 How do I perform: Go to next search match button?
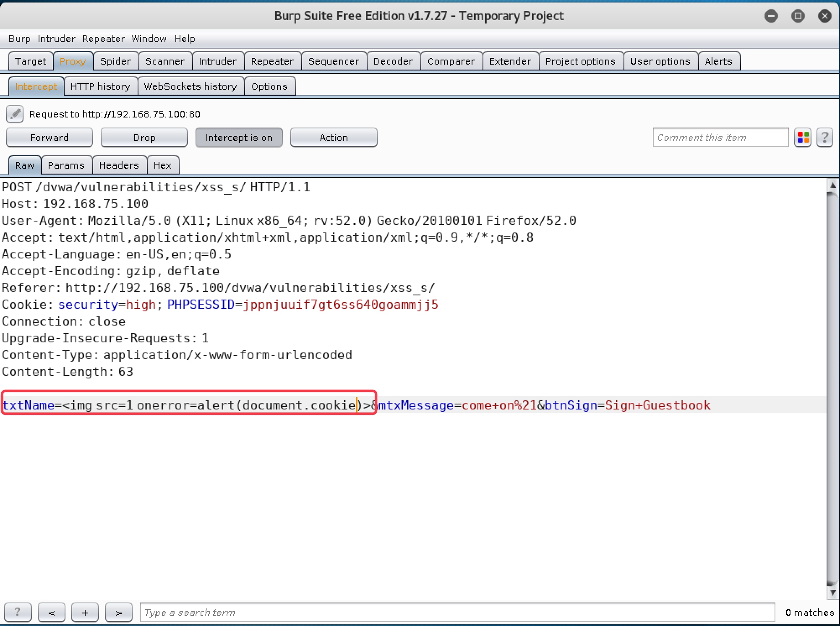(119, 612)
